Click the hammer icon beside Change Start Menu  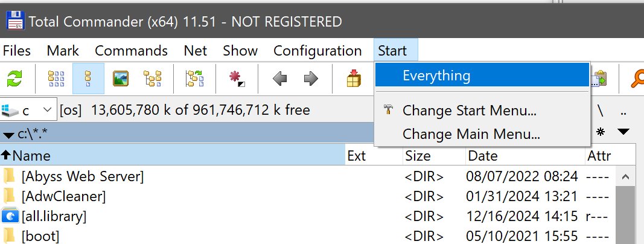[x=388, y=110]
